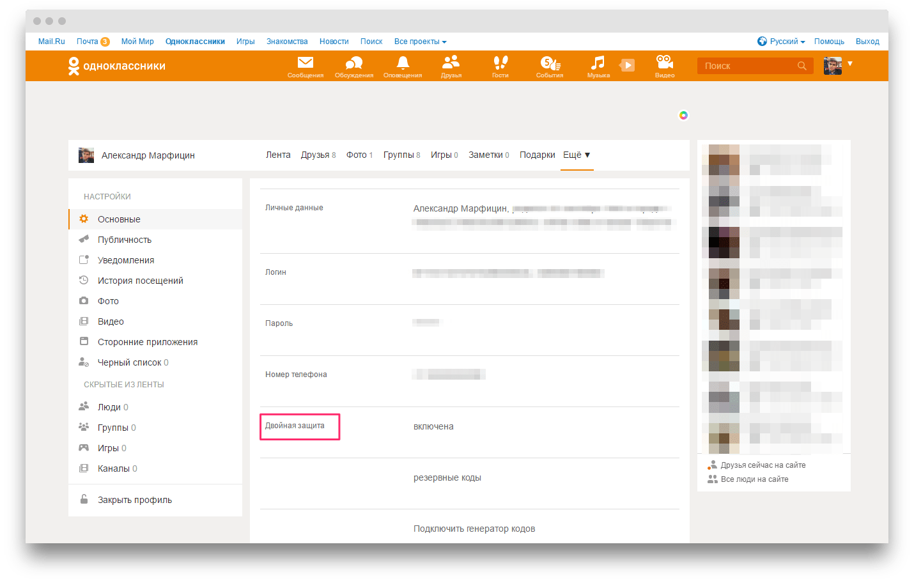Image resolution: width=914 pixels, height=588 pixels.
Task: Click the Группы hidden groups icon
Action: [x=84, y=427]
